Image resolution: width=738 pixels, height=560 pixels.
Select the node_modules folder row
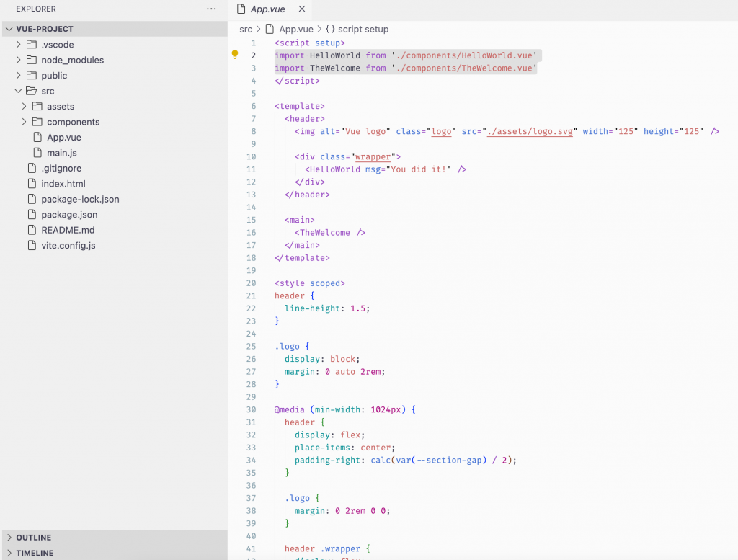(115, 60)
